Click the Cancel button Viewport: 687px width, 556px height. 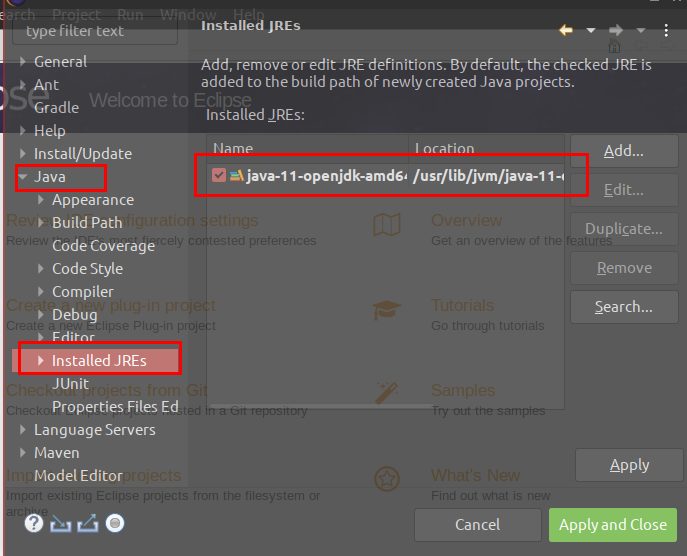click(478, 525)
